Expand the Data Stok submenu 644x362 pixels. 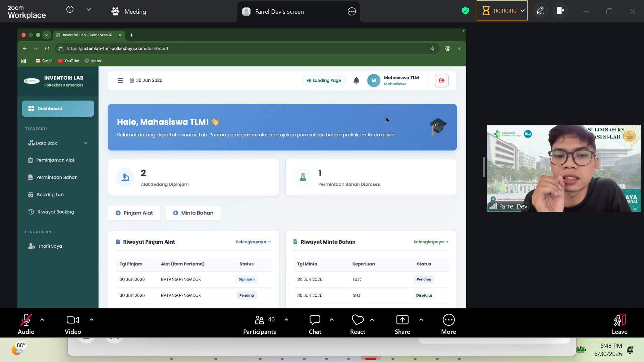(58, 143)
